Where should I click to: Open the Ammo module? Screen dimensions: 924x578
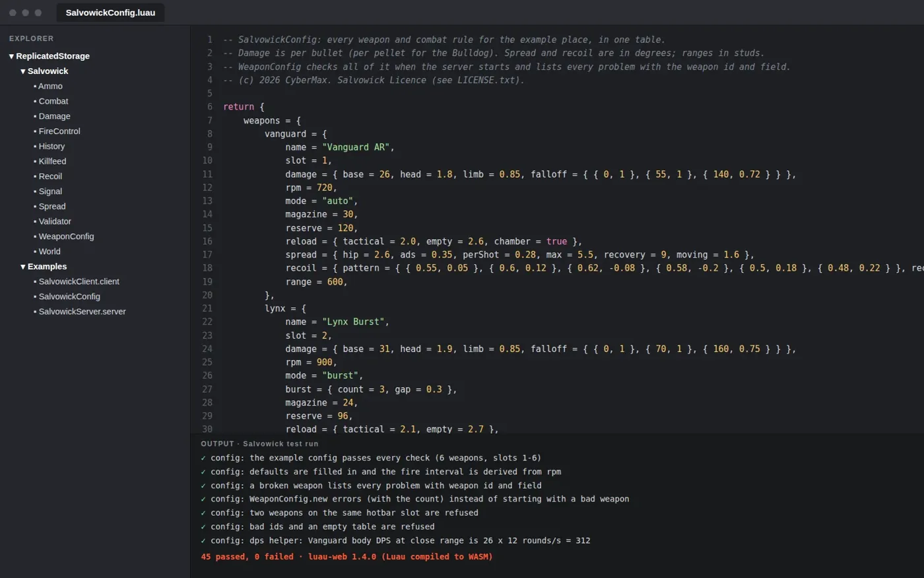(x=50, y=87)
